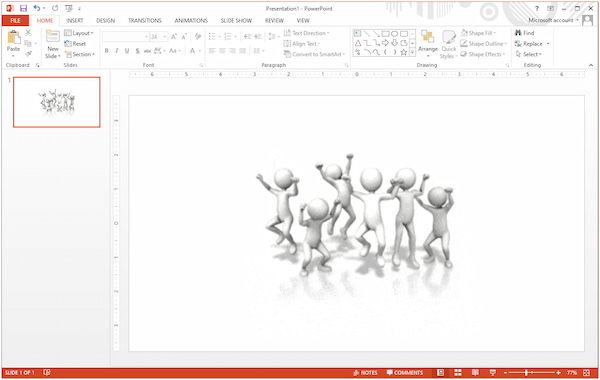Click the zoom out minus button

[505, 373]
